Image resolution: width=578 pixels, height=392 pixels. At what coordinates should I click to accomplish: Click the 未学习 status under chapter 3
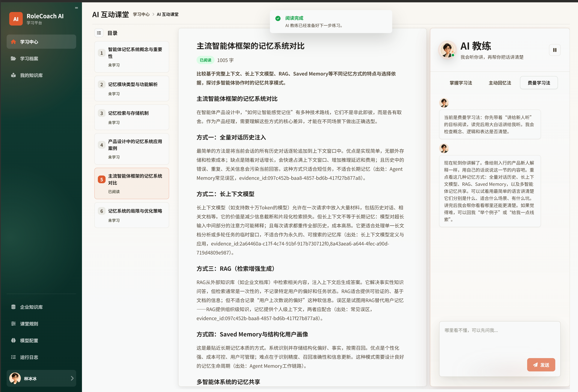coord(114,122)
